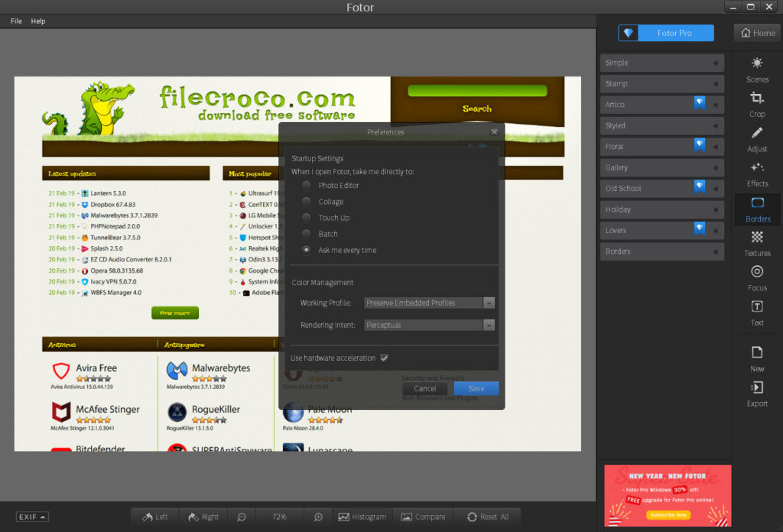Image resolution: width=783 pixels, height=532 pixels.
Task: Select Touch Up startup option
Action: coord(307,218)
